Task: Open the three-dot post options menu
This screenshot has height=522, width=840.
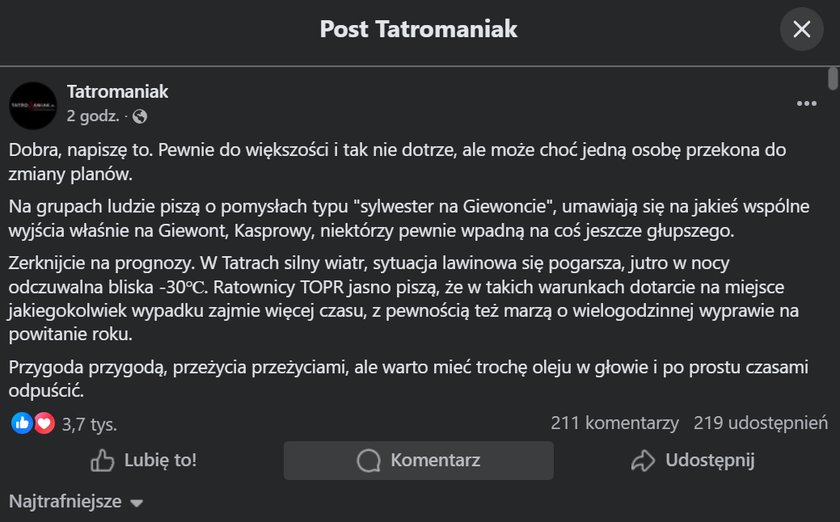Action: pos(806,104)
